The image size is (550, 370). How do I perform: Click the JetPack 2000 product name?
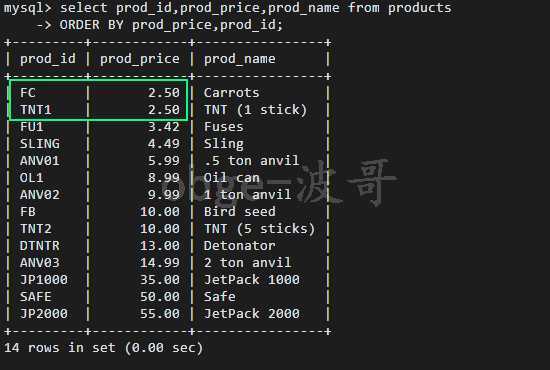click(x=251, y=314)
